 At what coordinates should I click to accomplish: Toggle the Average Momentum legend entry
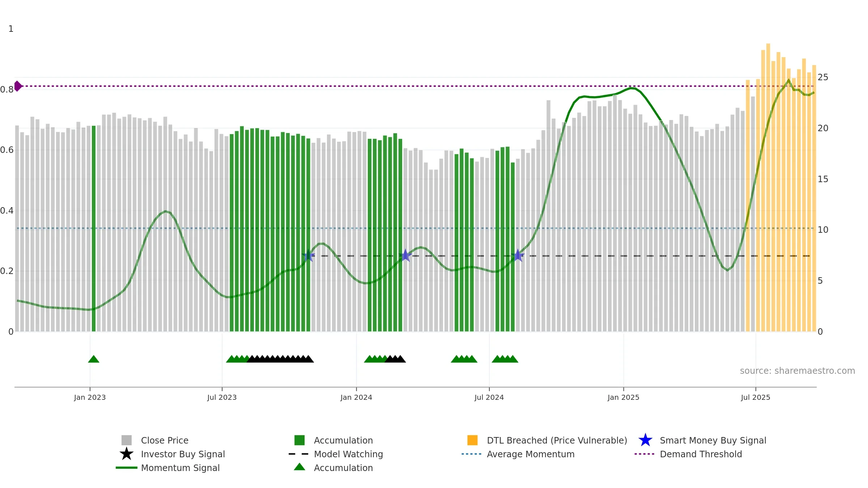518,454
